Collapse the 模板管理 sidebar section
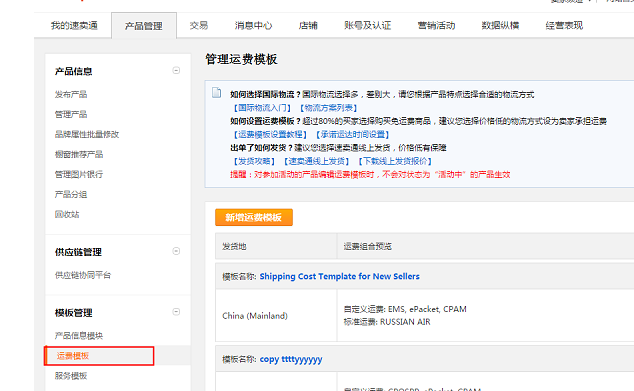The height and width of the screenshot is (391, 634). click(176, 312)
